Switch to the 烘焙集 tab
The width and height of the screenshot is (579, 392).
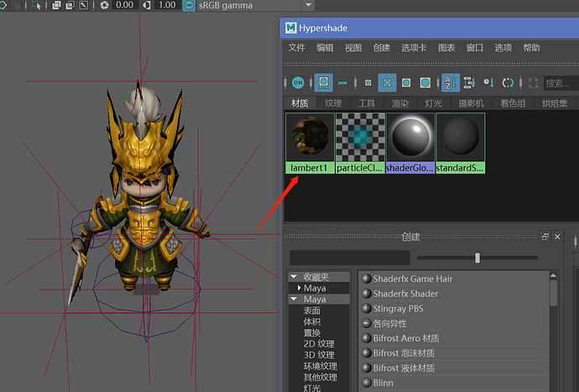pyautogui.click(x=555, y=103)
